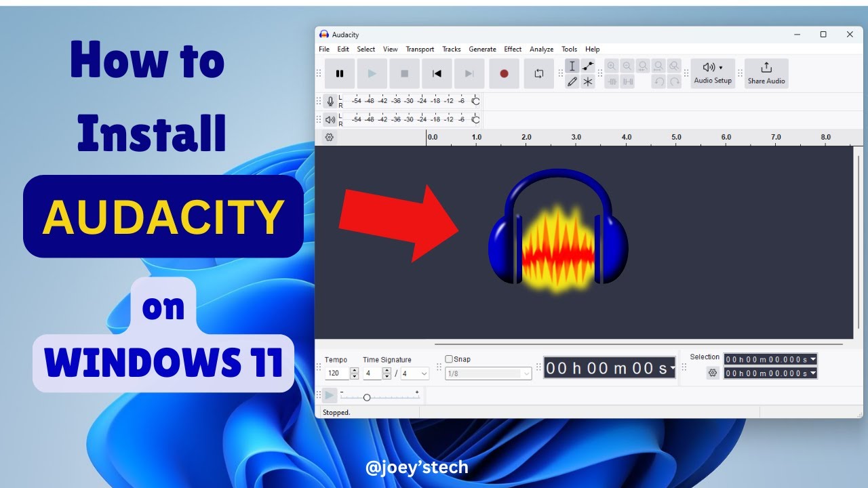Open Selection toolbar settings gear
Screen dimensions: 868x488
[x=713, y=373]
